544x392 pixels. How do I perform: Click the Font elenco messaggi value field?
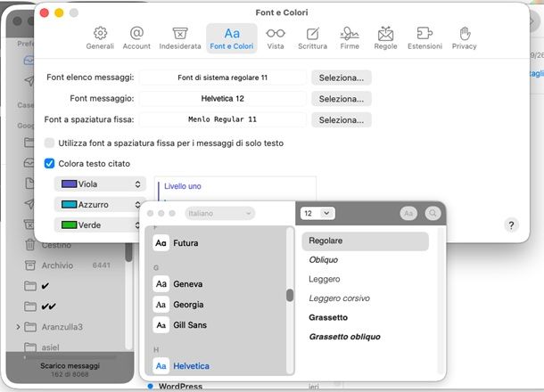(222, 78)
